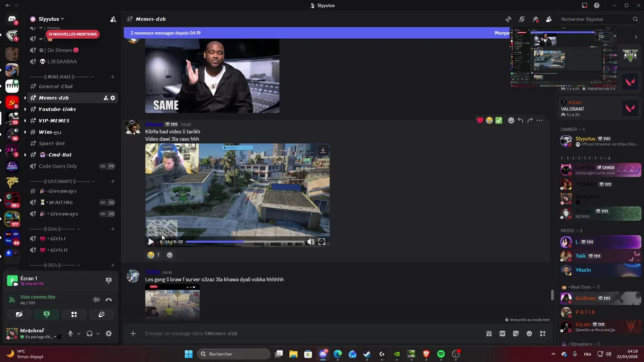Open Discord direct messages home icon

(12, 19)
